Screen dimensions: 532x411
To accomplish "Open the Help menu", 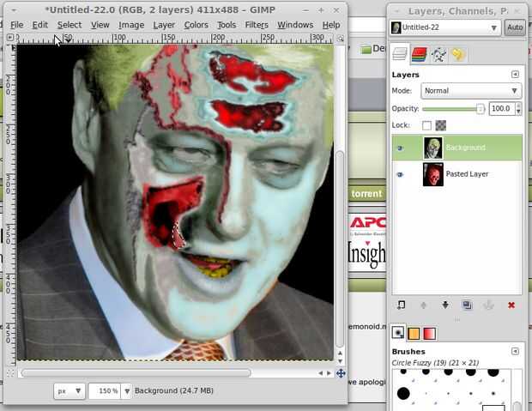I will click(x=331, y=25).
